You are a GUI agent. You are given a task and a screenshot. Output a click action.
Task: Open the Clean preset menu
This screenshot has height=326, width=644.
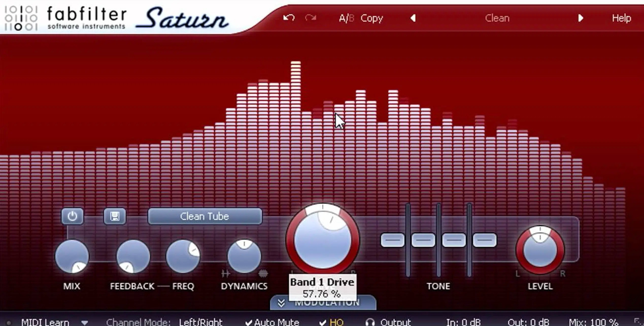point(497,18)
